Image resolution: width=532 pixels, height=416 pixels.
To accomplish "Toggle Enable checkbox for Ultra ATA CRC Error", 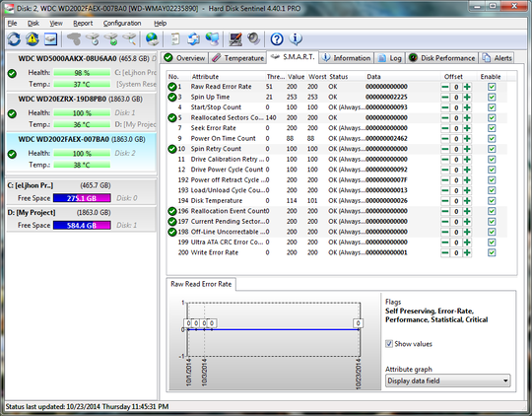I will pos(492,243).
